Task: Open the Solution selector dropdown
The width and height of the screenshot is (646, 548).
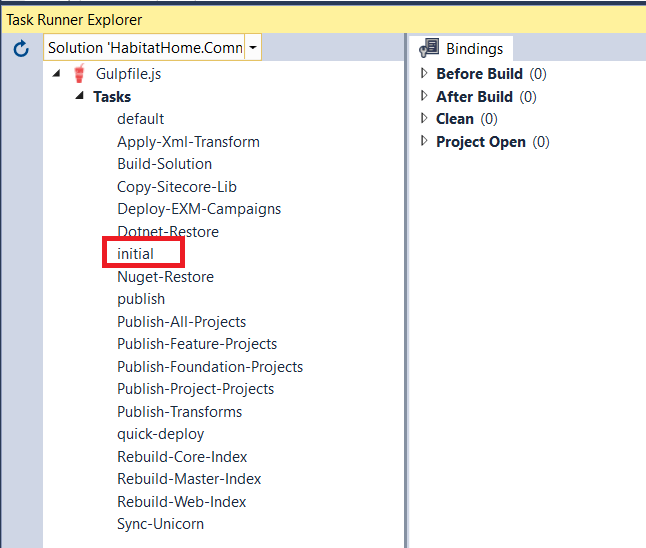Action: coord(253,48)
